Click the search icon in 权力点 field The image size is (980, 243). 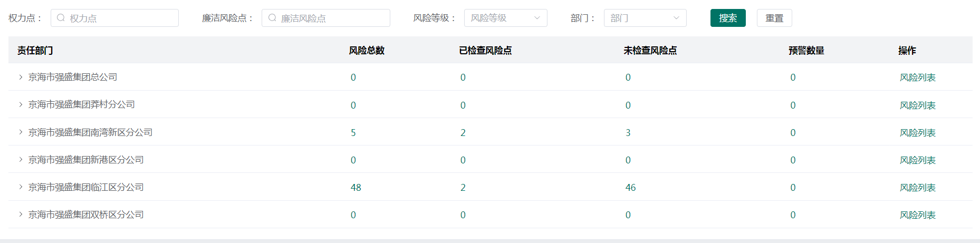click(61, 18)
